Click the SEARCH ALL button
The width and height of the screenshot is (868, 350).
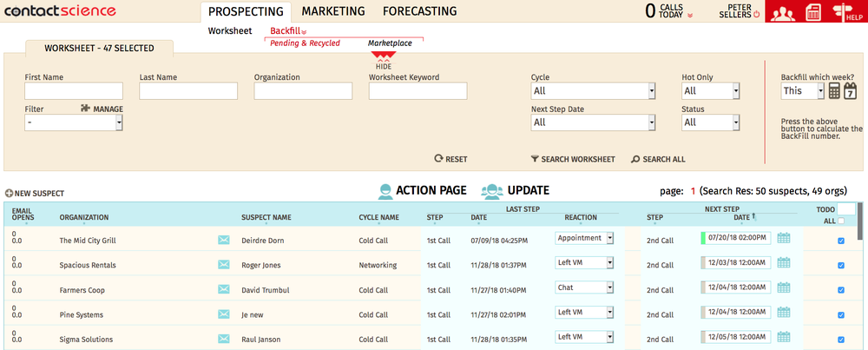pos(658,159)
